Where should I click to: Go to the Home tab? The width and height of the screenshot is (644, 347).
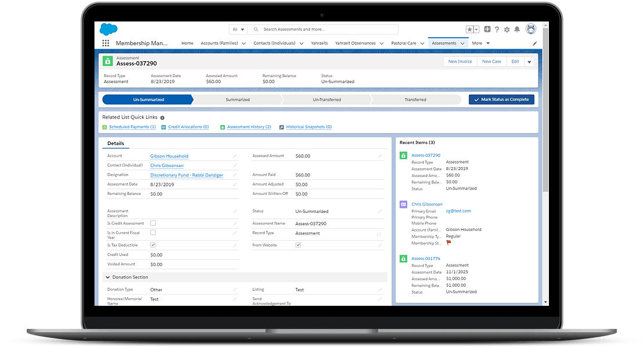[187, 43]
